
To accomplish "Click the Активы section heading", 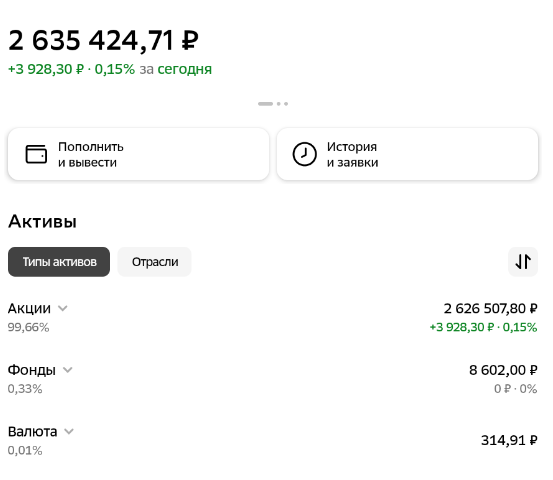I will (x=42, y=221).
